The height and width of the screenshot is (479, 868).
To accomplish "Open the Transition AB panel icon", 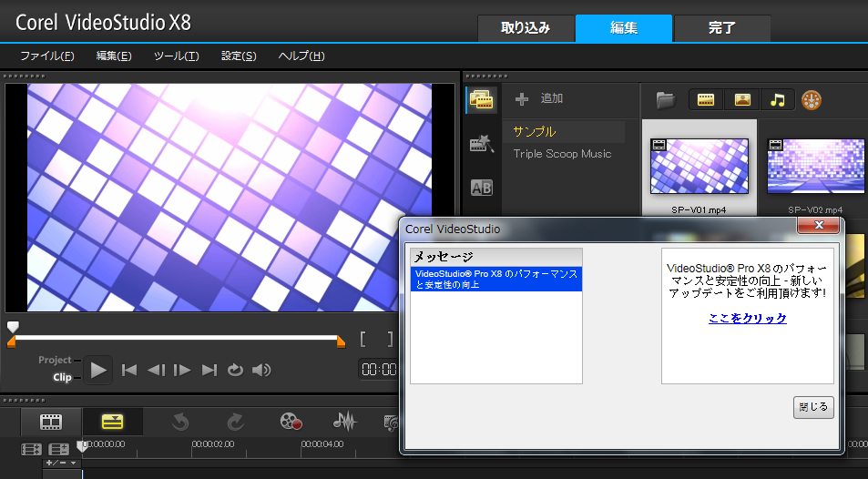I will 481,188.
